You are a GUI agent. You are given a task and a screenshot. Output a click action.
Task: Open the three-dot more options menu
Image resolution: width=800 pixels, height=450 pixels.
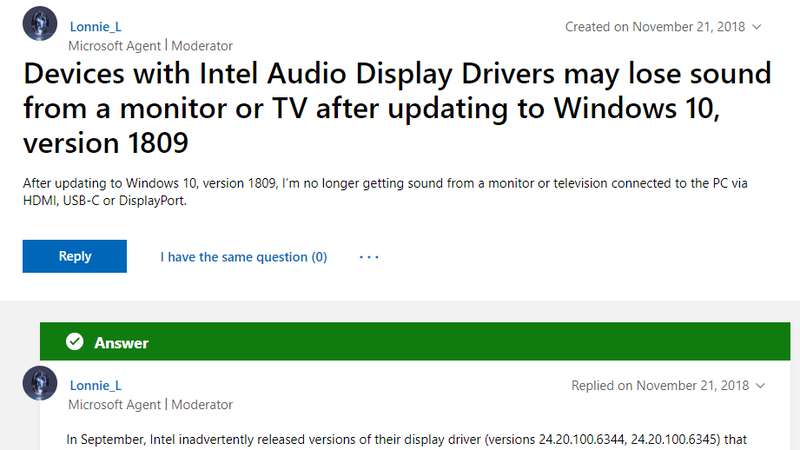coord(369,257)
